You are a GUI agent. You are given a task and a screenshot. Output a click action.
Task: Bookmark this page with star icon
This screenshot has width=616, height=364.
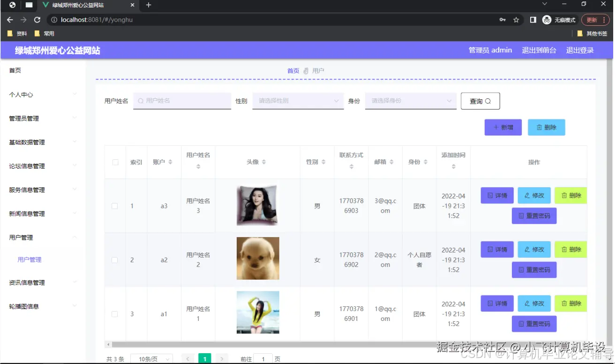[x=516, y=20]
